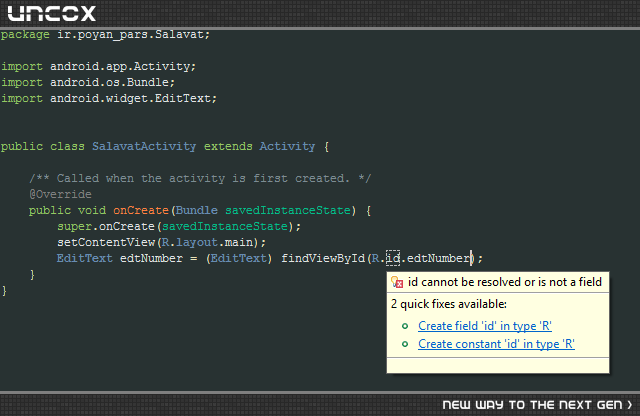
Task: Click the '2 quick fixes available' text
Action: (x=449, y=304)
